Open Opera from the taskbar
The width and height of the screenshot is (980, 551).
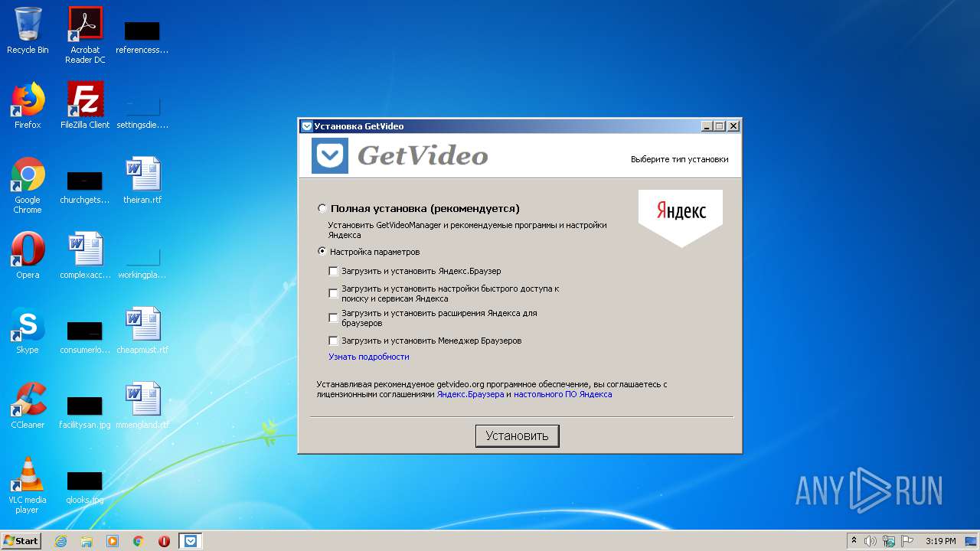tap(164, 541)
